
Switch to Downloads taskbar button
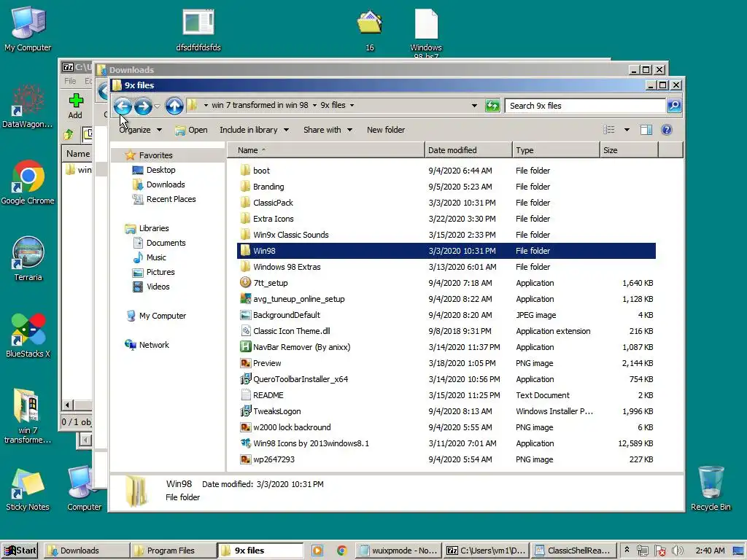coord(86,551)
